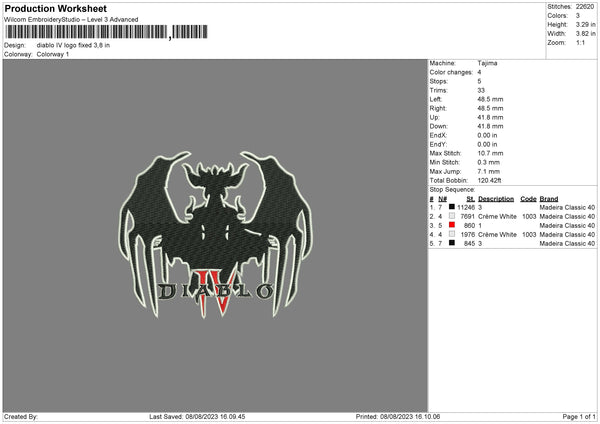The width and height of the screenshot is (600, 424).
Task: Click the 'EndX:' label
Action: point(438,135)
